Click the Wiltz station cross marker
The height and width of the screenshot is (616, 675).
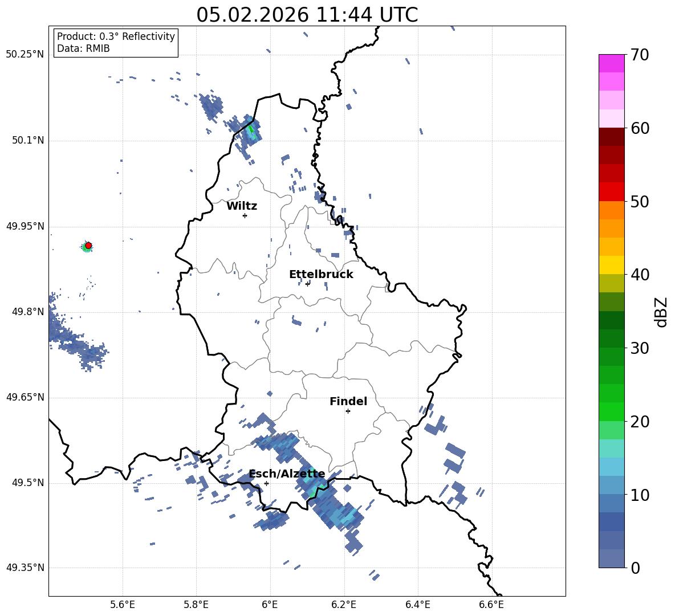click(x=245, y=215)
